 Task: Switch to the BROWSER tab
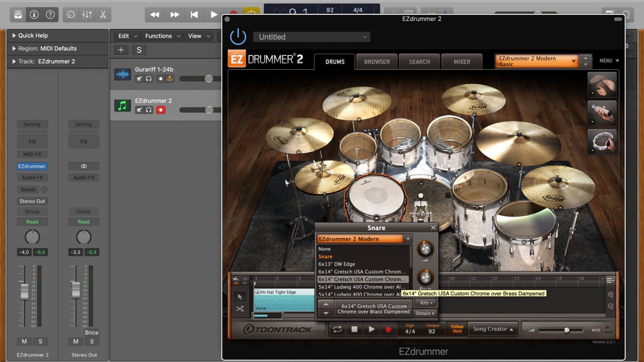pos(377,62)
